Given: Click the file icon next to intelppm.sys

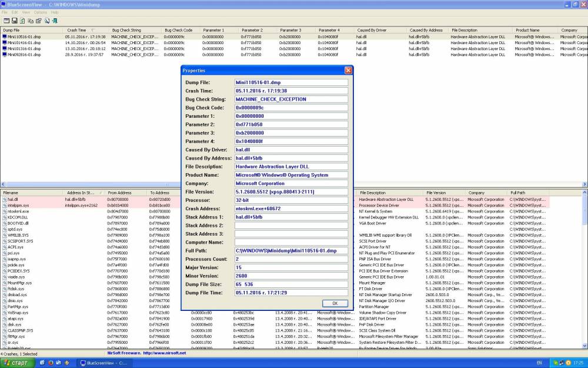Looking at the screenshot, I should [5, 205].
